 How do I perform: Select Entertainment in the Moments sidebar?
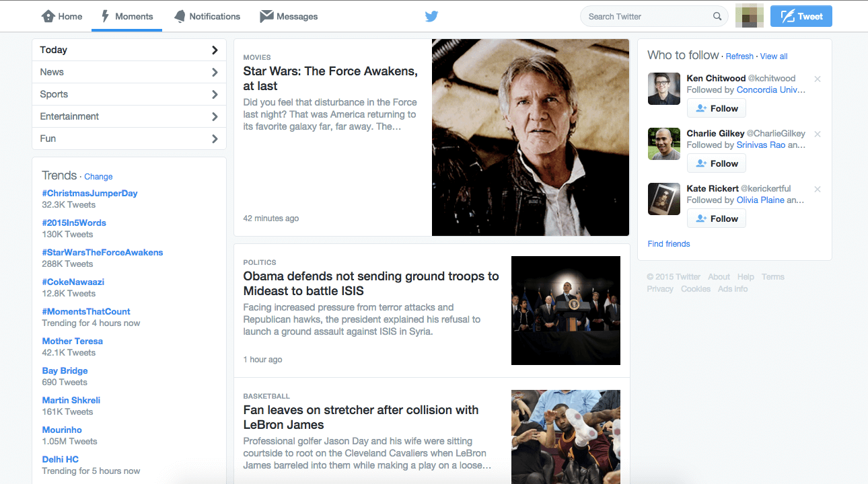[129, 116]
